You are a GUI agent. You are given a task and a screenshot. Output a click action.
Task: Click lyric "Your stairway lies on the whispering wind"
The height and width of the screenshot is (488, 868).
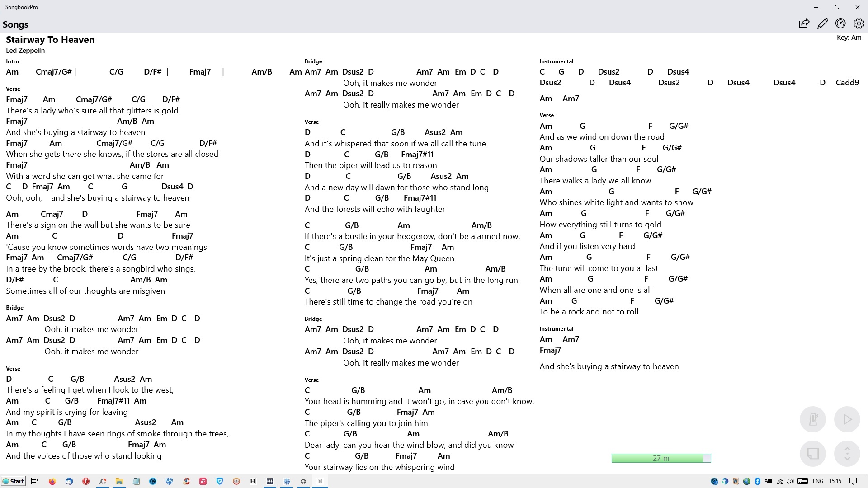coord(379,467)
